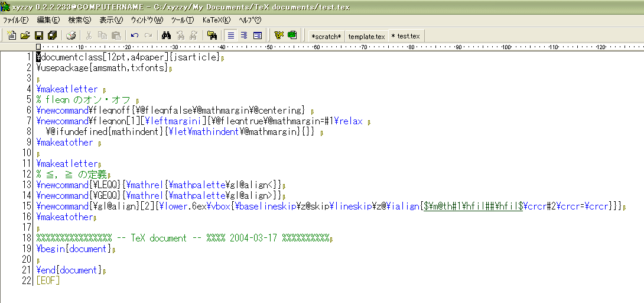The image size is (644, 303).
Task: Click line 19 containing \begin{document}
Action: [74, 249]
